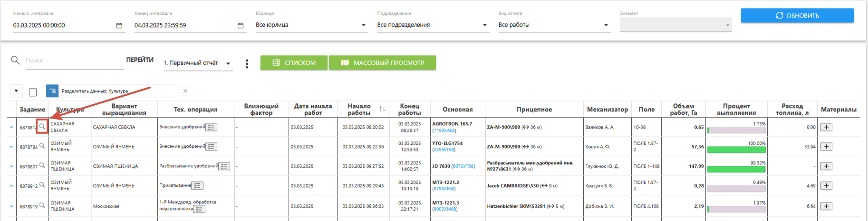Switch to Массовый просмотр view

tap(382, 63)
